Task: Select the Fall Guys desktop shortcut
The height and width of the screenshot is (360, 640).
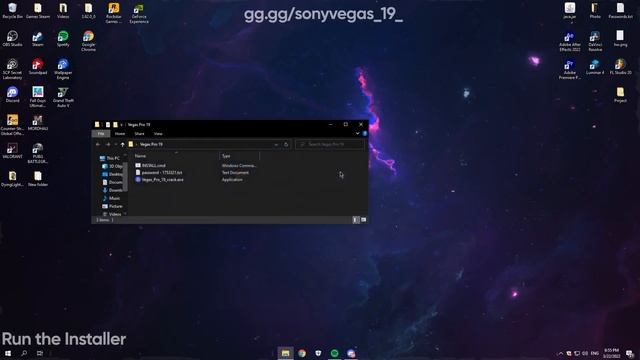Action: click(x=38, y=97)
